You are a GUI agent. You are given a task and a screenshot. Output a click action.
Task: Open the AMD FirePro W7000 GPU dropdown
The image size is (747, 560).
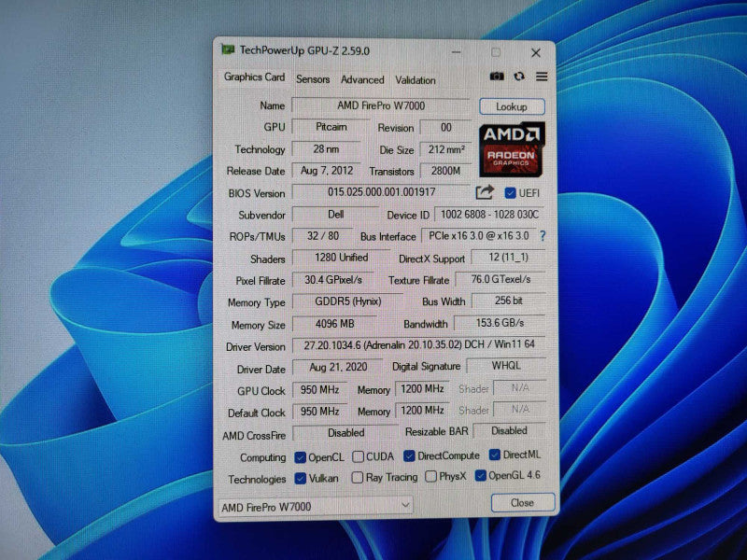316,506
